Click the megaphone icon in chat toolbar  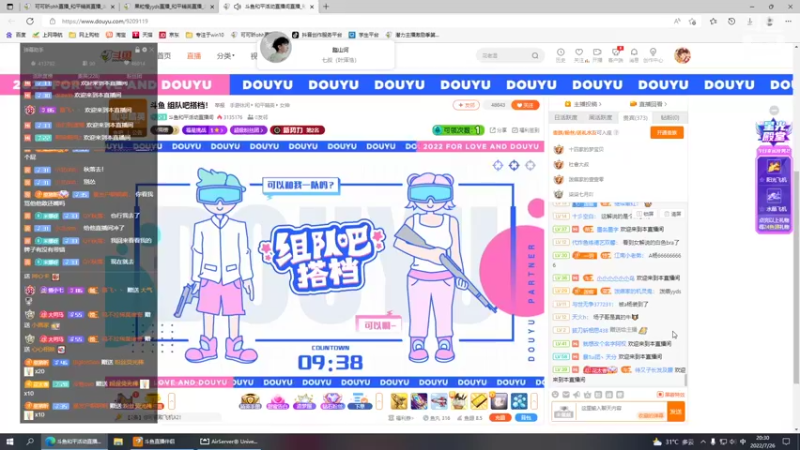(577, 394)
